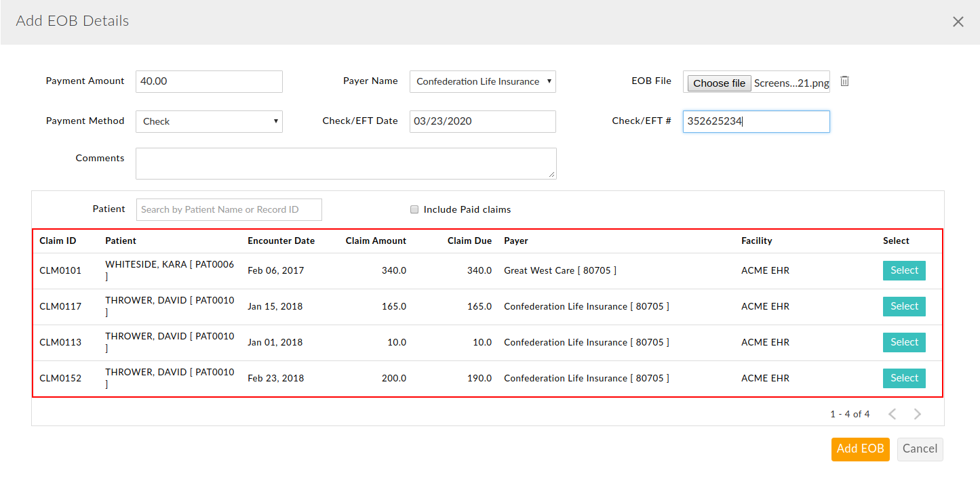Viewport: 980px width, 479px height.
Task: Open the Payer Name dropdown
Action: pyautogui.click(x=483, y=81)
